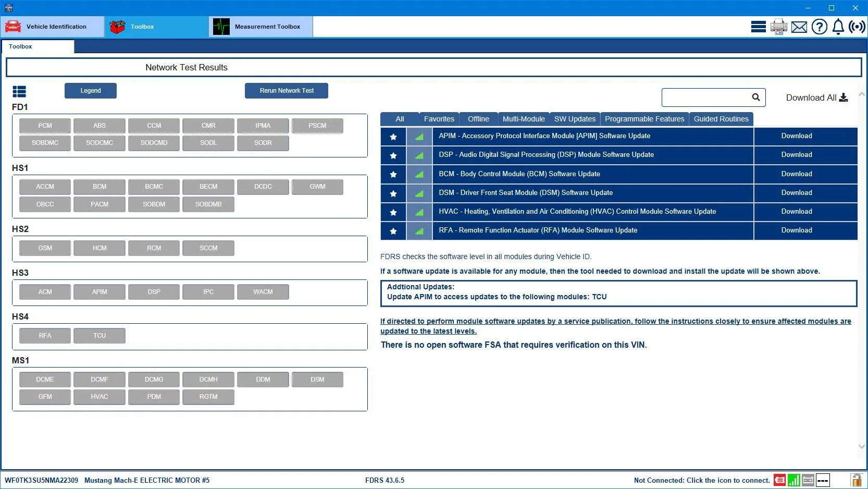Toggle favorite star for APIM software update
The height and width of the screenshot is (489, 868).
(393, 137)
